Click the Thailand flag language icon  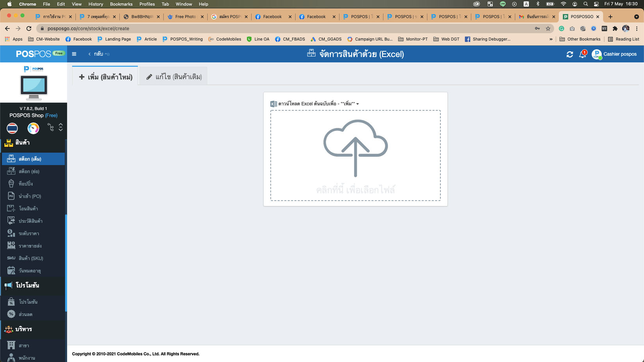tap(12, 128)
